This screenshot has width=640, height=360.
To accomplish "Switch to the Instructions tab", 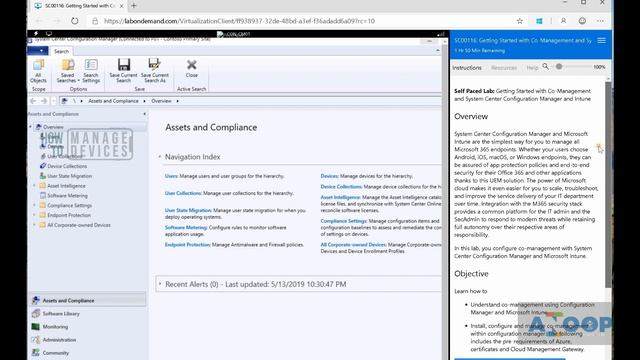I will pos(467,68).
